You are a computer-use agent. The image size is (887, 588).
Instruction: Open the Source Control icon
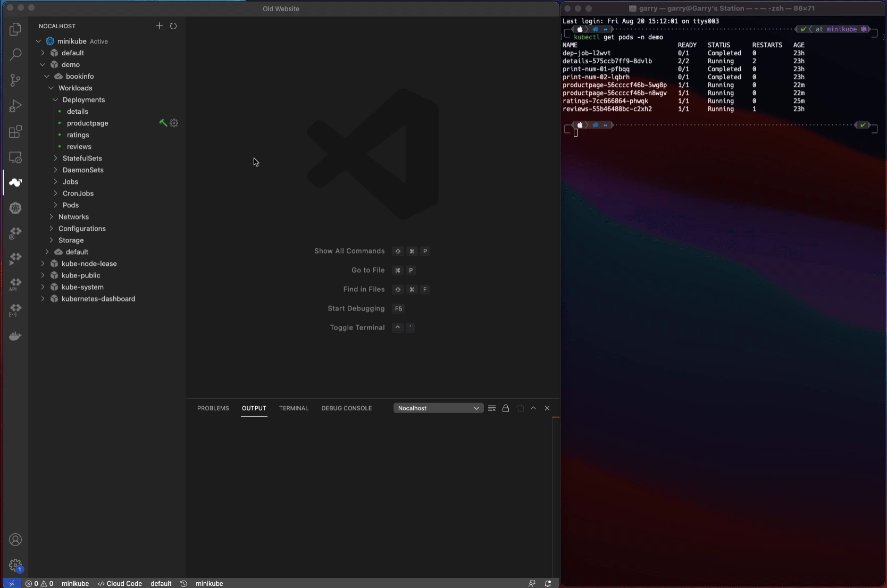click(x=15, y=80)
